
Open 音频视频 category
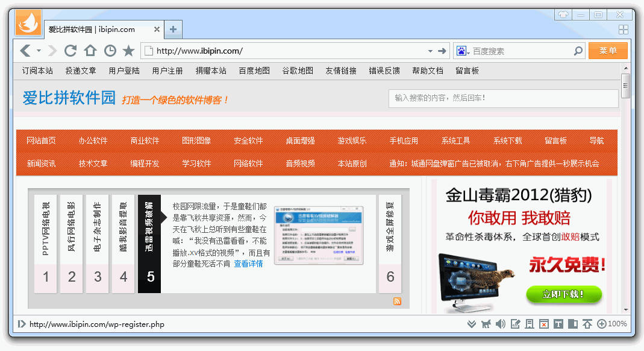(300, 163)
